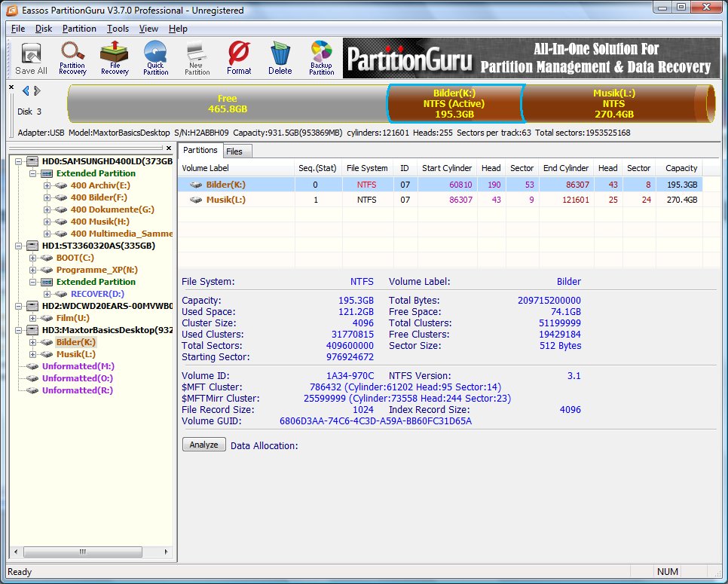
Task: Sort by Capacity column header
Action: pos(681,168)
